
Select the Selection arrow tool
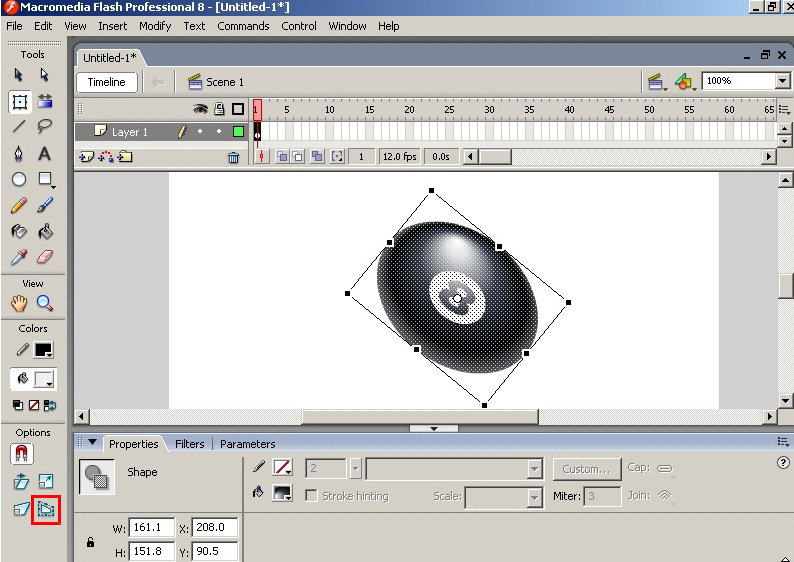coord(19,75)
